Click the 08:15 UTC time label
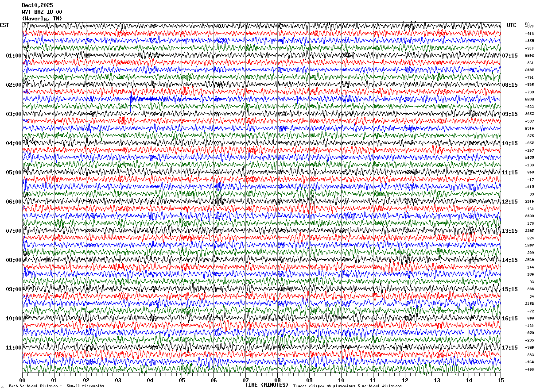The width and height of the screenshot is (536, 392). click(x=510, y=85)
